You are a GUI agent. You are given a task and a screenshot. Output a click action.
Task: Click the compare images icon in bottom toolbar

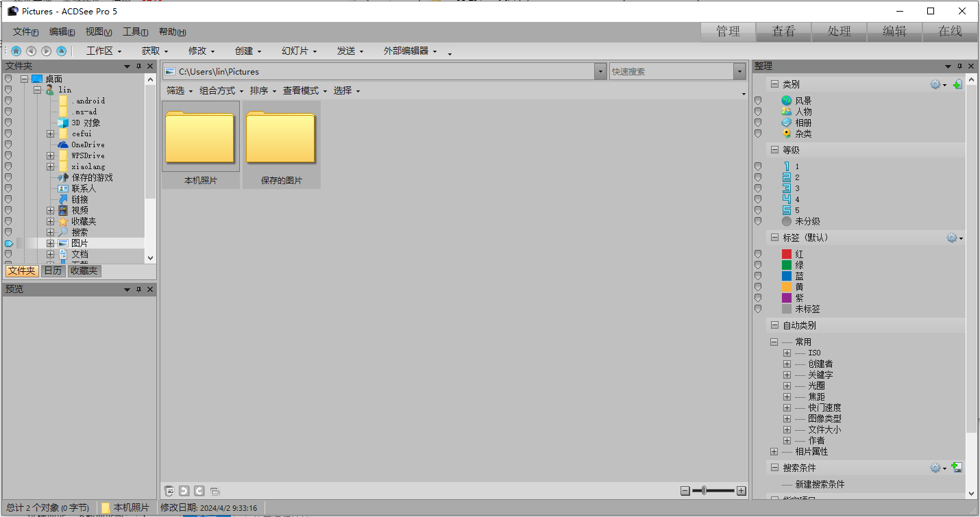(x=215, y=491)
